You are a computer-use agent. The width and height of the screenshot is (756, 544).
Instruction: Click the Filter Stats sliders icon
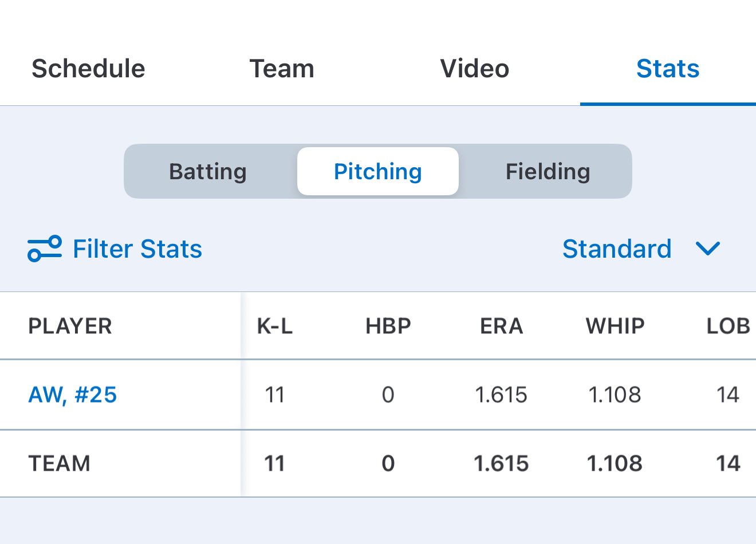(x=44, y=249)
